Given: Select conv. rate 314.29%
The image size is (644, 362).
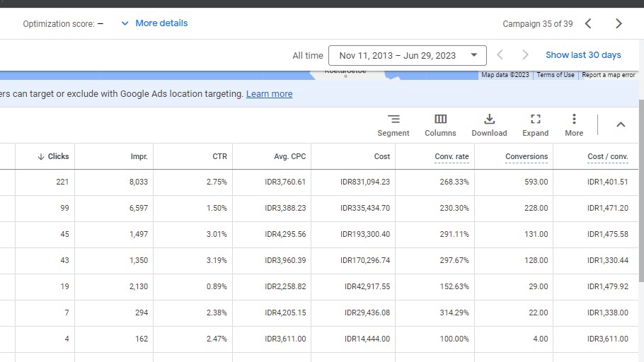Looking at the screenshot, I should [x=454, y=313].
